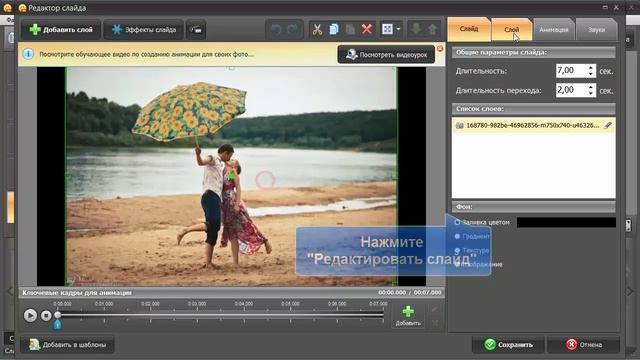Click the Add layer button

point(61,30)
